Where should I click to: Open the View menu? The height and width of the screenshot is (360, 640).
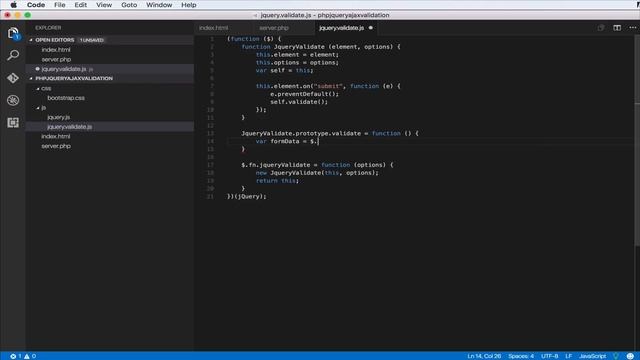coord(104,5)
